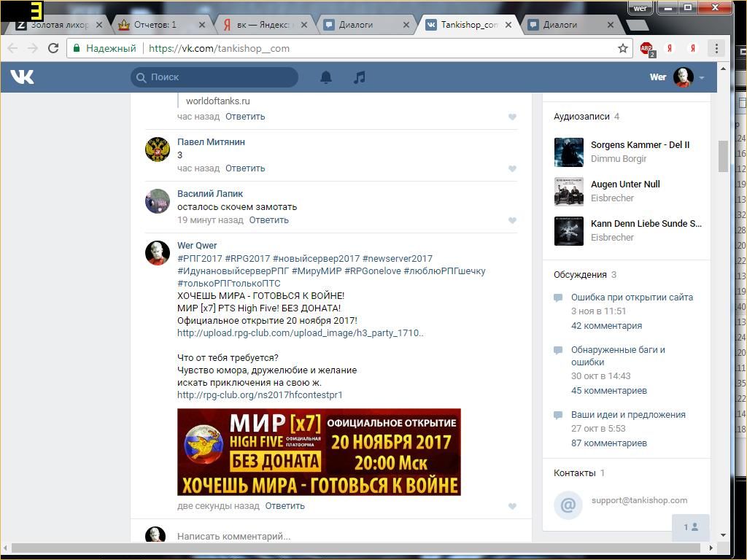The height and width of the screenshot is (560, 747).
Task: Open Василий Лапик's avatar
Action: pyautogui.click(x=158, y=201)
